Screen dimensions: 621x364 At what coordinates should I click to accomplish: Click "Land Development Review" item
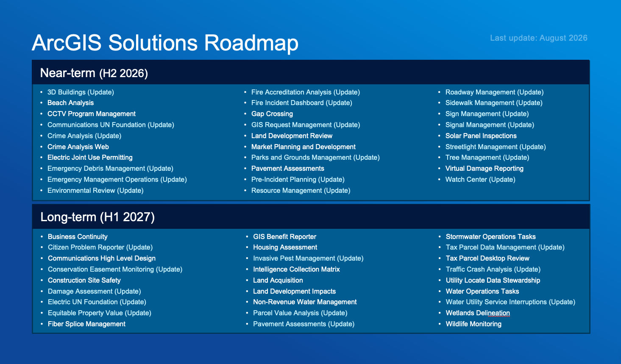[292, 136]
